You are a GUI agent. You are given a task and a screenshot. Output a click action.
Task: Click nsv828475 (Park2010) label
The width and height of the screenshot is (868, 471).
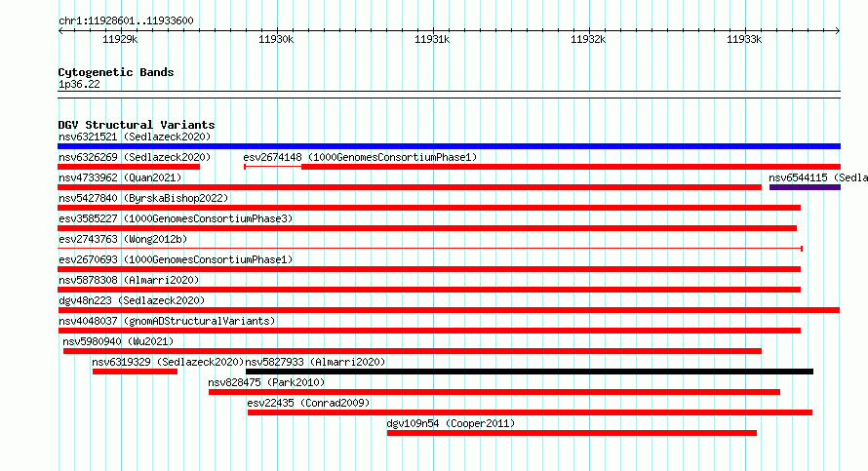pos(266,382)
